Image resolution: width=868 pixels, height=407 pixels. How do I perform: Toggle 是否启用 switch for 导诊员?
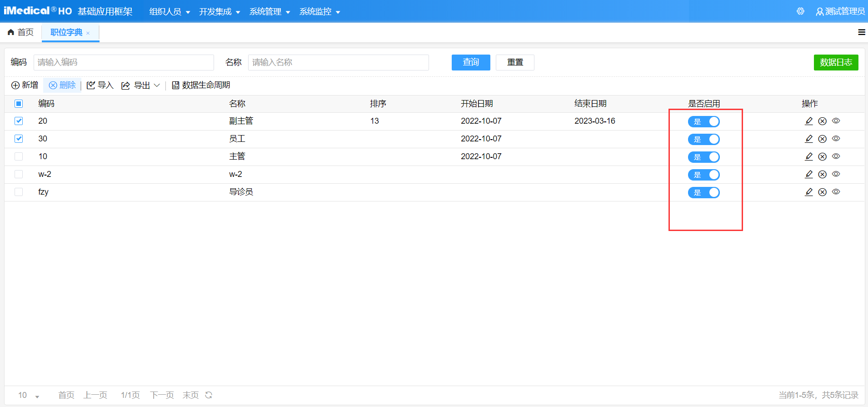(x=704, y=192)
